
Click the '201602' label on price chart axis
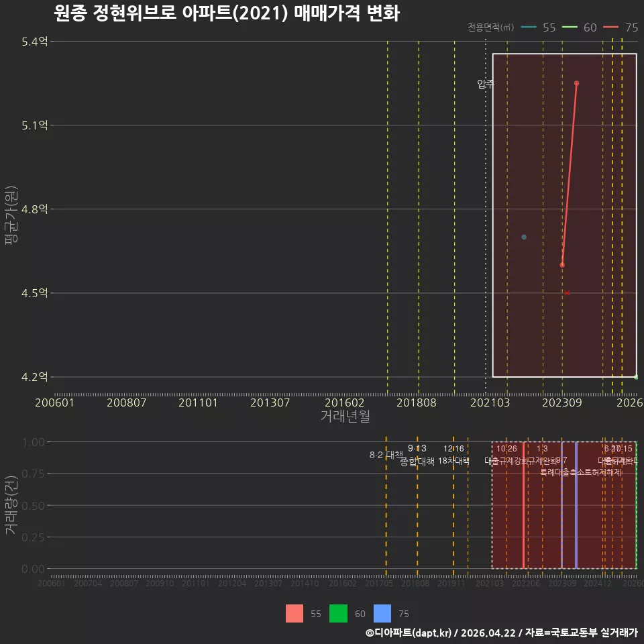click(344, 402)
